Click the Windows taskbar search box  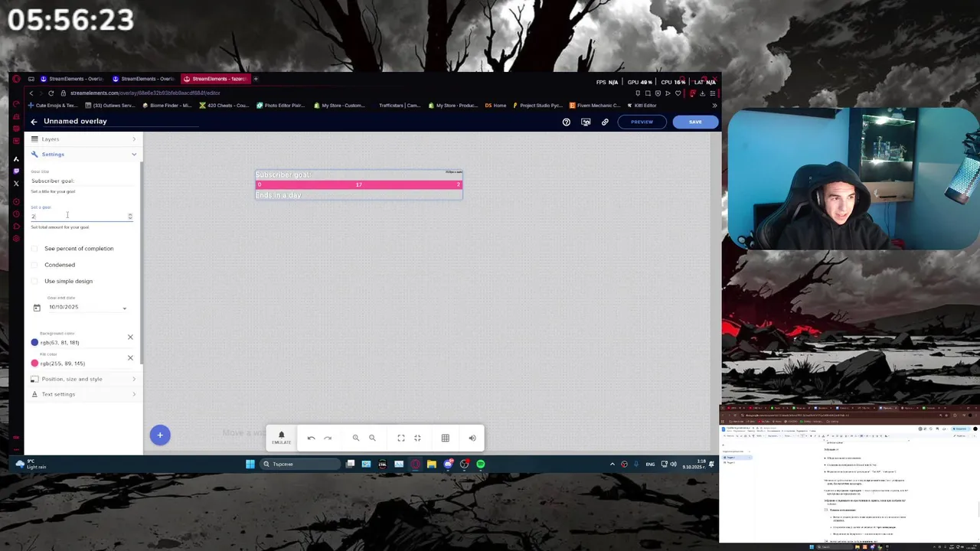click(299, 464)
